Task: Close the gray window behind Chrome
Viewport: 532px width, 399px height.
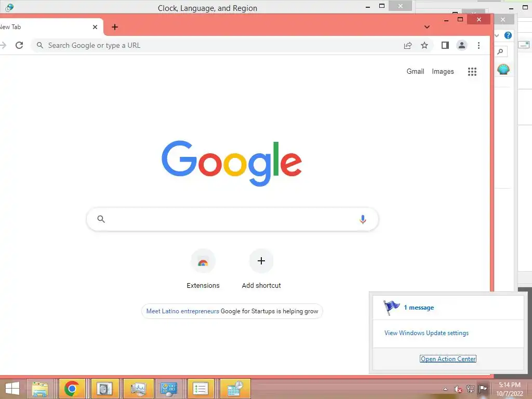Action: coord(503,19)
